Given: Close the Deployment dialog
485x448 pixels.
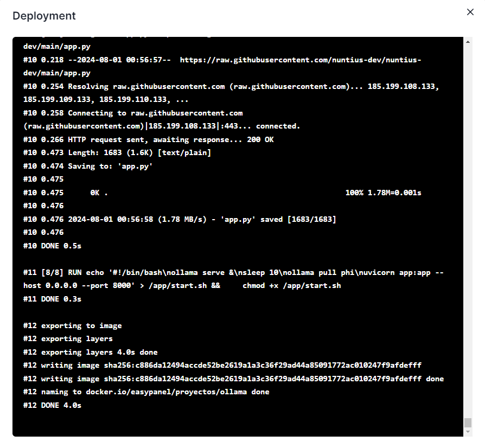Looking at the screenshot, I should 470,12.
